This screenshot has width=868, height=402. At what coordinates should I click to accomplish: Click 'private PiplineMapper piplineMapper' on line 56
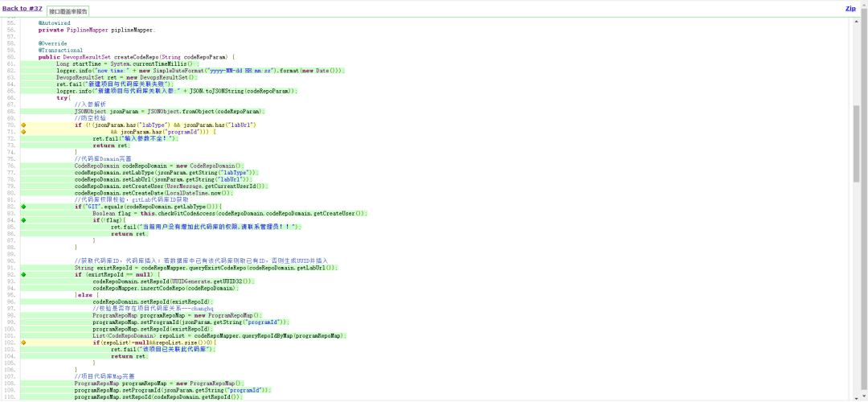(x=97, y=30)
